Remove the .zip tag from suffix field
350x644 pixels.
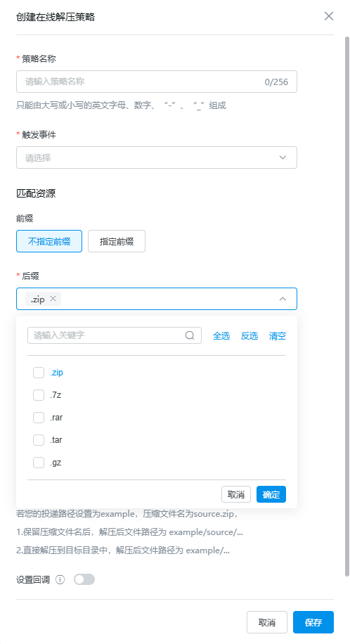[53, 299]
